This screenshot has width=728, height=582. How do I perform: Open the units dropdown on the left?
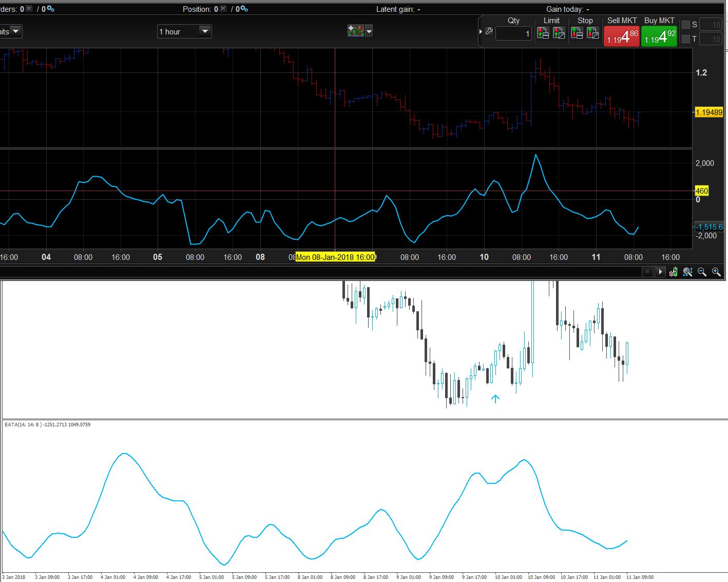tap(15, 31)
